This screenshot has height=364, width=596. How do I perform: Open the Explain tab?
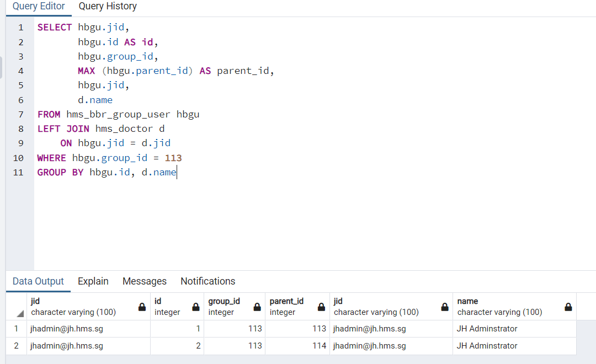(x=93, y=281)
